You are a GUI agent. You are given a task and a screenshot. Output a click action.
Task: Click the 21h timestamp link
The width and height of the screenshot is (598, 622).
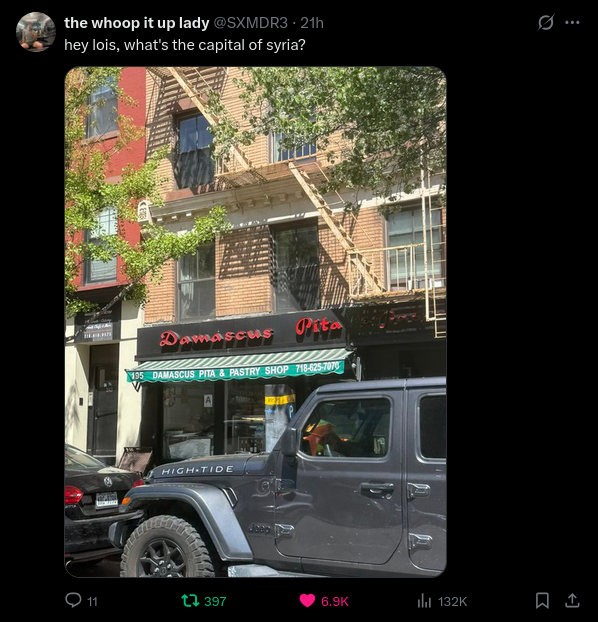(x=312, y=23)
